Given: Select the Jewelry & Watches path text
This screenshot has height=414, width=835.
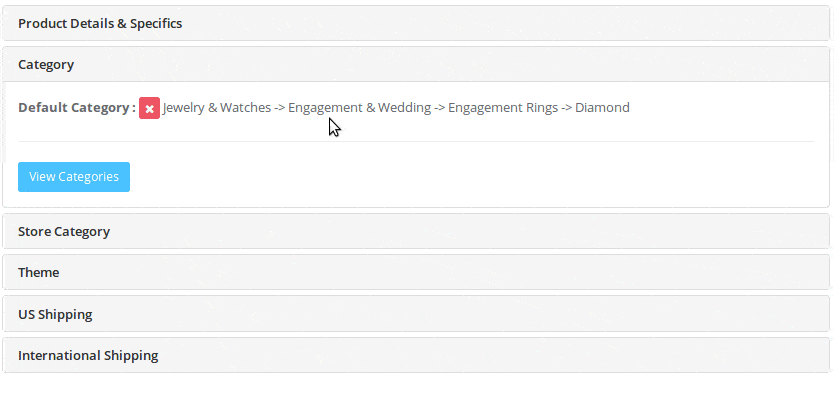Looking at the screenshot, I should point(216,107).
